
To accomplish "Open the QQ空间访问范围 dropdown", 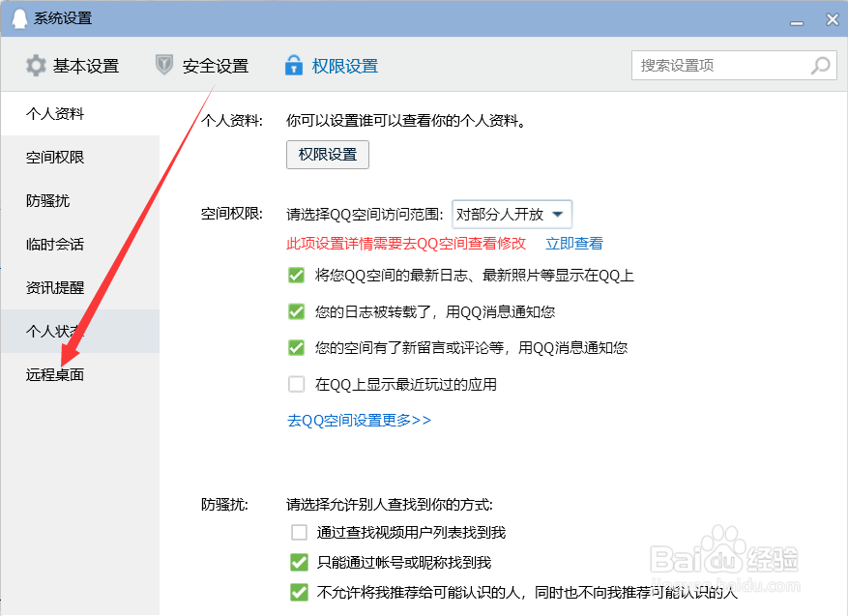I will (x=512, y=214).
